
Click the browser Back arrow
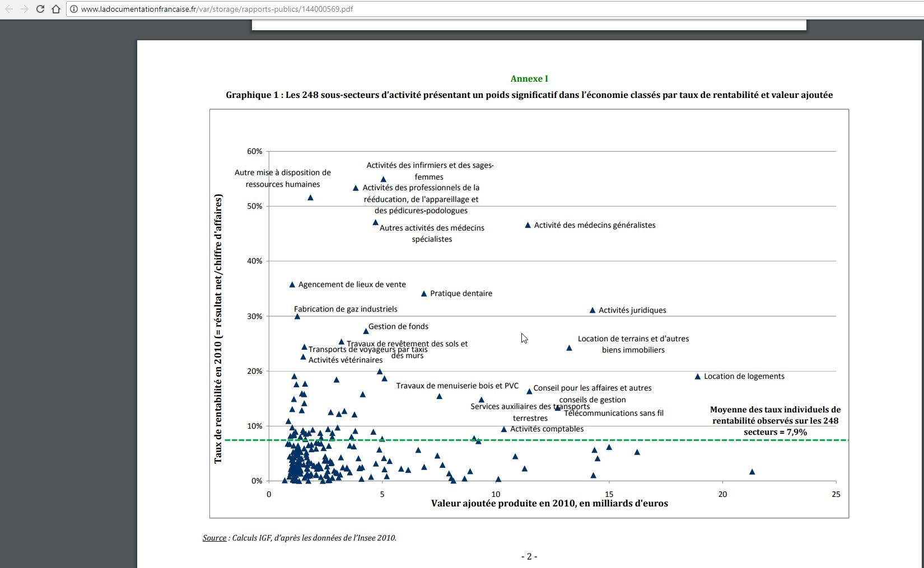9,9
